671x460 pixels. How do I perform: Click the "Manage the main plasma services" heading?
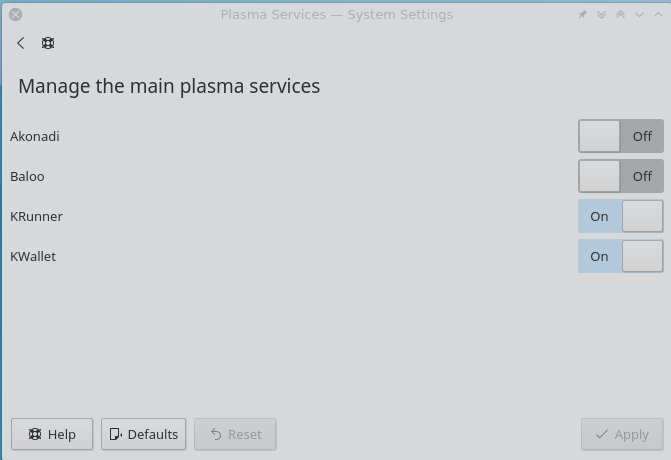pyautogui.click(x=169, y=86)
